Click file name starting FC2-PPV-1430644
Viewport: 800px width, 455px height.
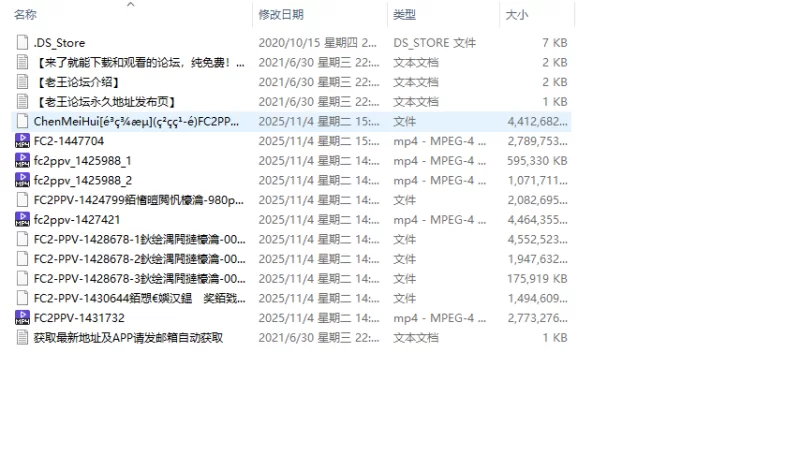(x=140, y=298)
